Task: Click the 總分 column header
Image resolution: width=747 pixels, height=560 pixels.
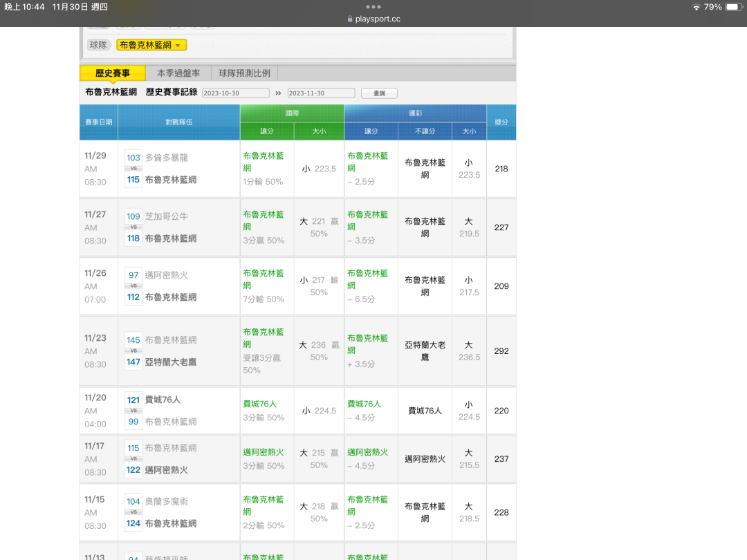Action: pos(501,122)
